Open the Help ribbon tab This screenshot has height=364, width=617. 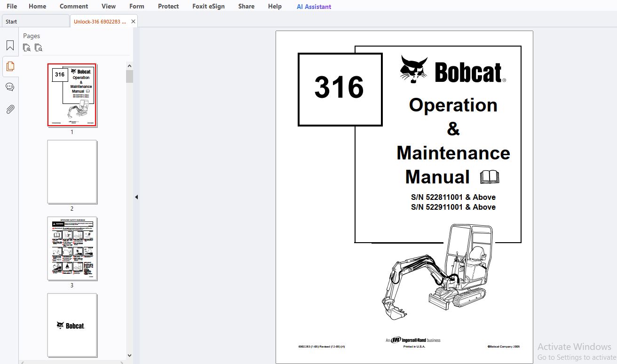tap(275, 6)
